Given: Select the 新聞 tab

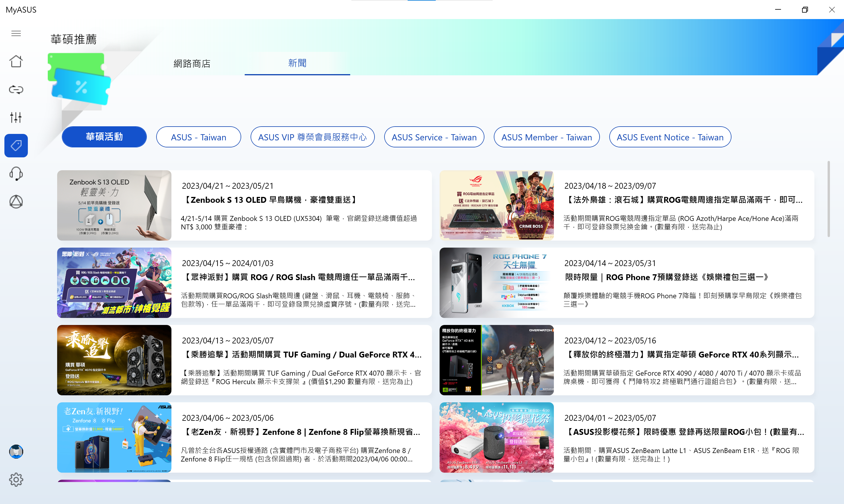Looking at the screenshot, I should coord(297,63).
